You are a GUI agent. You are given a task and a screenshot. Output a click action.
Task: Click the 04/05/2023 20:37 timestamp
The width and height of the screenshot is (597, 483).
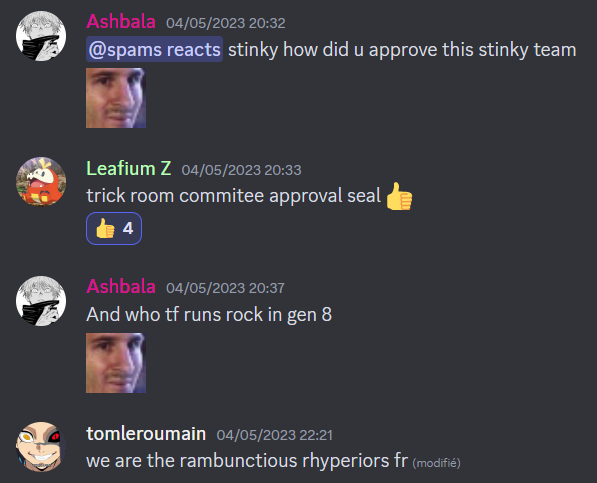tap(225, 288)
